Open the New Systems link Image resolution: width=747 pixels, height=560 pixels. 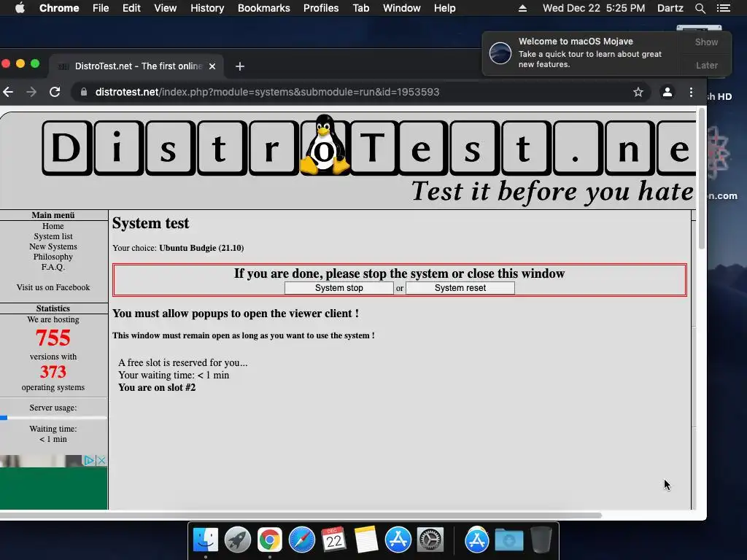point(53,246)
